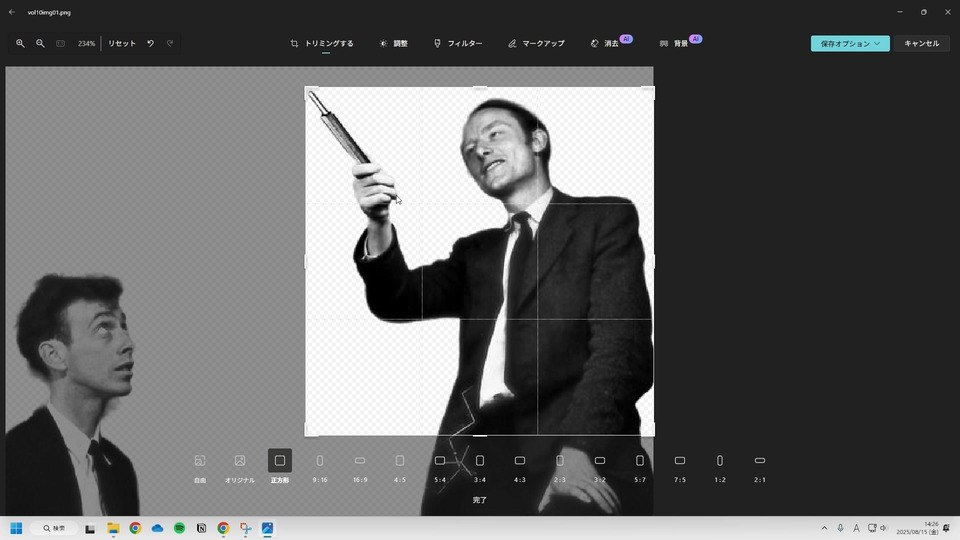Viewport: 960px width, 540px height.
Task: Open the フィルター tab
Action: [x=458, y=44]
